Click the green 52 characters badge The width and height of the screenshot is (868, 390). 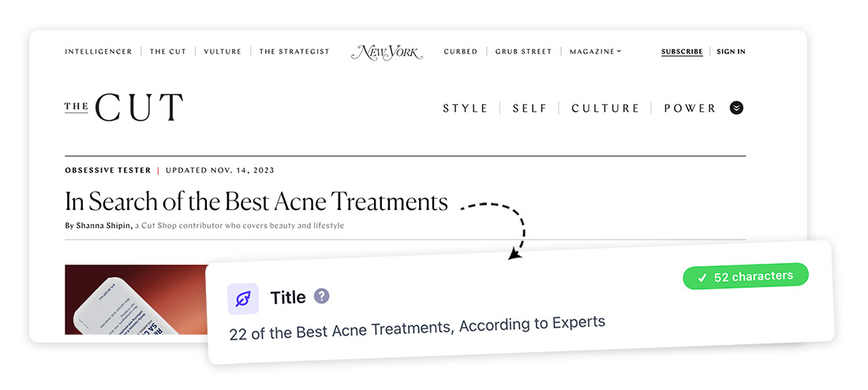pyautogui.click(x=746, y=276)
